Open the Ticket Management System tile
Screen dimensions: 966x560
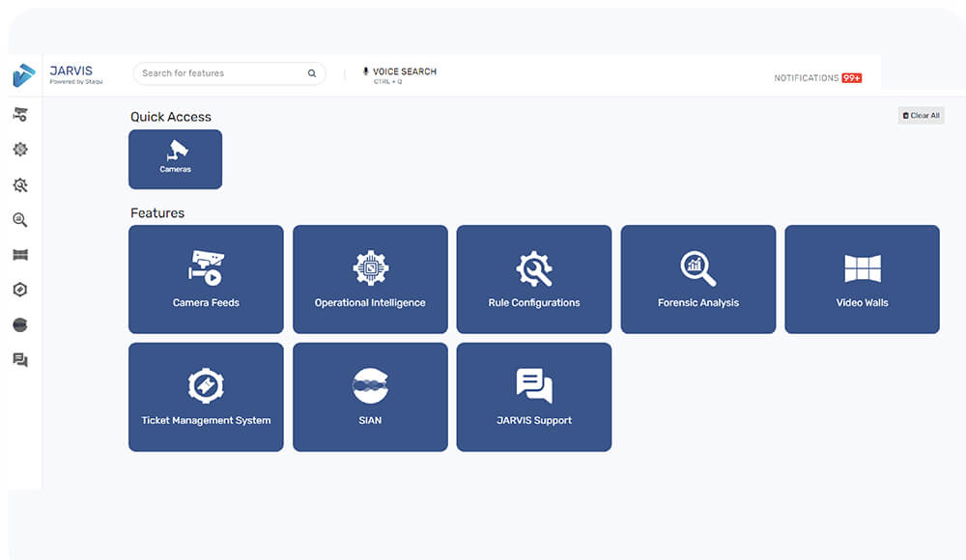(x=206, y=397)
